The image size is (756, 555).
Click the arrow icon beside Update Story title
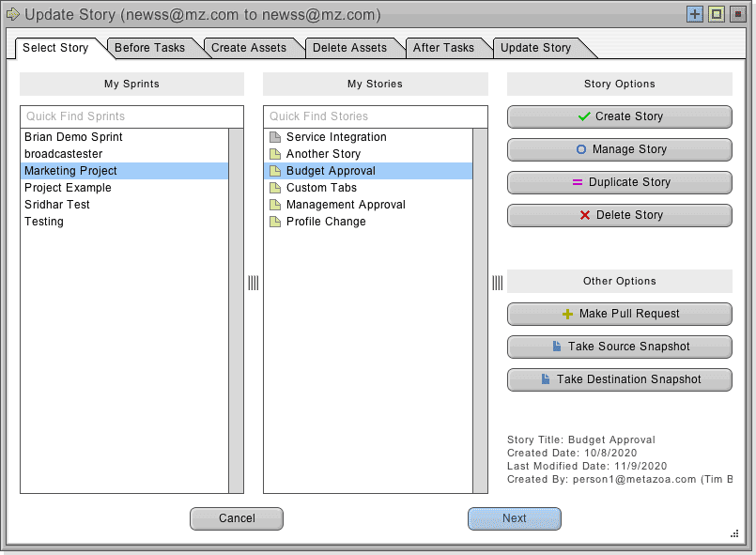tap(13, 14)
